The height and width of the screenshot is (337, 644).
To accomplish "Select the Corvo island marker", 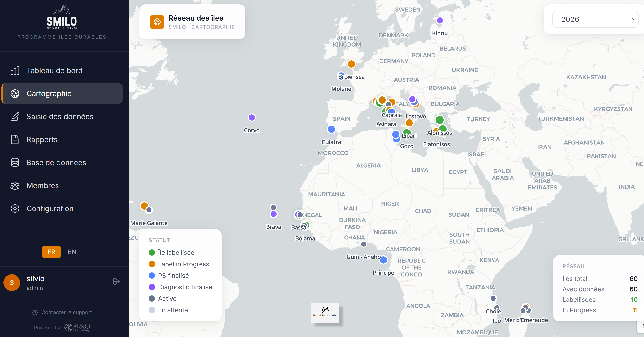I will tap(252, 118).
